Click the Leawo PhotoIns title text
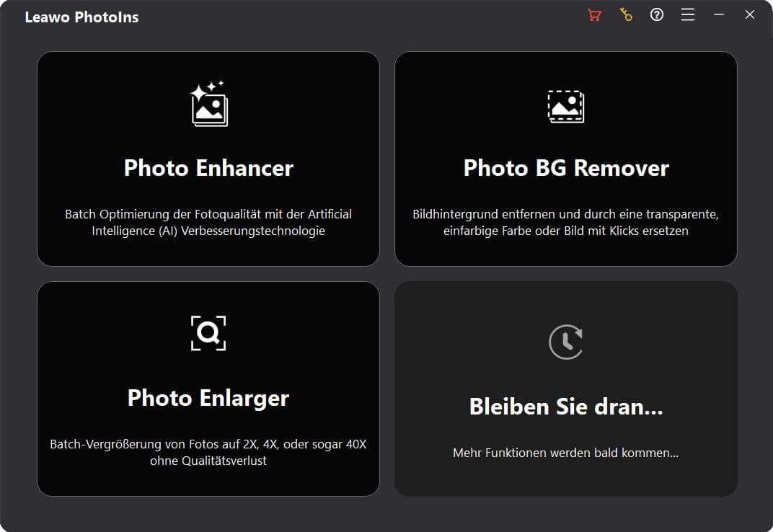The height and width of the screenshot is (532, 773). [81, 17]
